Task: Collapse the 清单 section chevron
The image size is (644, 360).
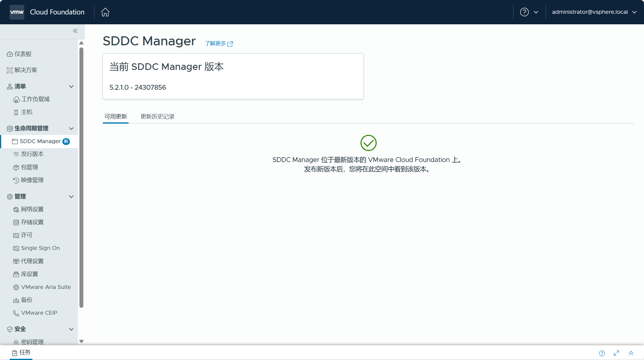Action: point(71,86)
